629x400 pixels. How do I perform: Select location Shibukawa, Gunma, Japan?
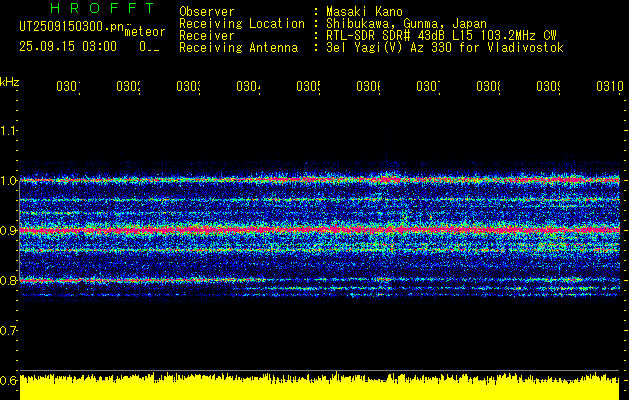pyautogui.click(x=406, y=24)
